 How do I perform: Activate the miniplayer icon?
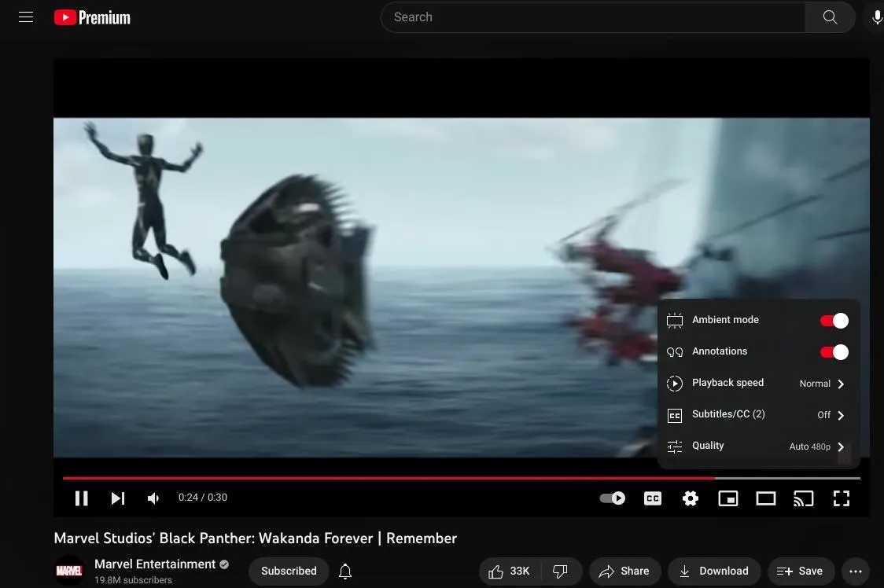pos(727,498)
